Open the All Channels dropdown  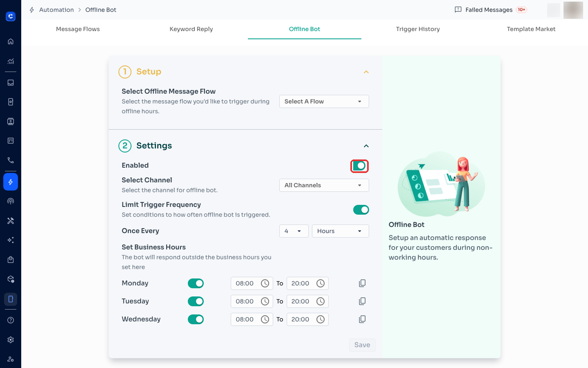pos(324,185)
